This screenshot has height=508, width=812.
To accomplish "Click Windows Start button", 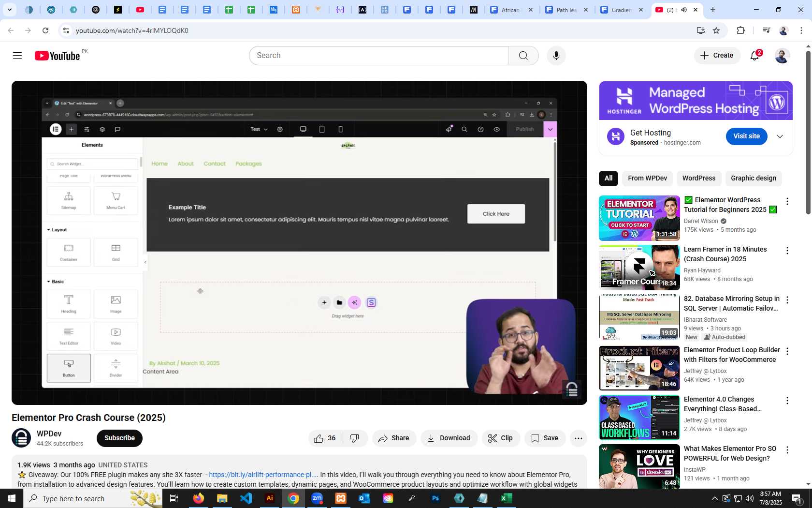I will [x=12, y=498].
